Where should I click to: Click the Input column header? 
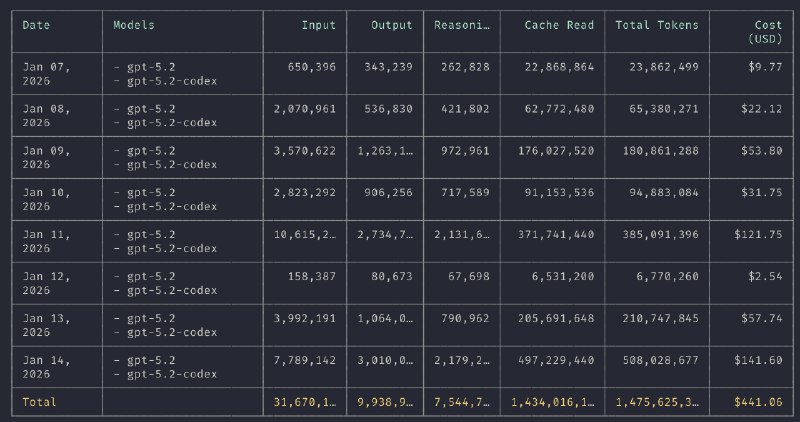point(318,24)
